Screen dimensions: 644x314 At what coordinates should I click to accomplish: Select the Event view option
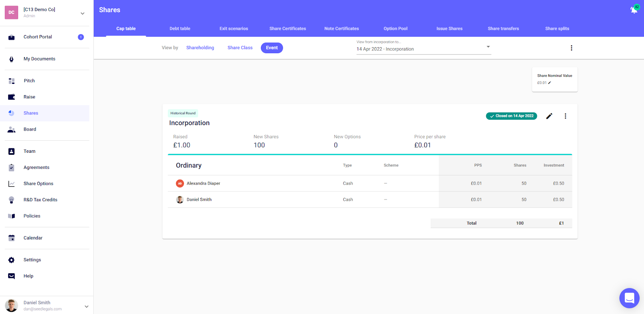(x=272, y=48)
